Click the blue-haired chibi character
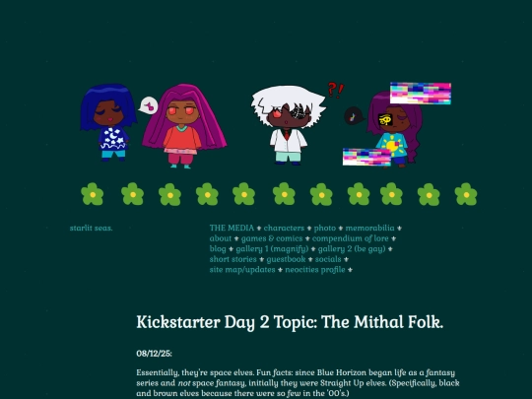 point(108,122)
